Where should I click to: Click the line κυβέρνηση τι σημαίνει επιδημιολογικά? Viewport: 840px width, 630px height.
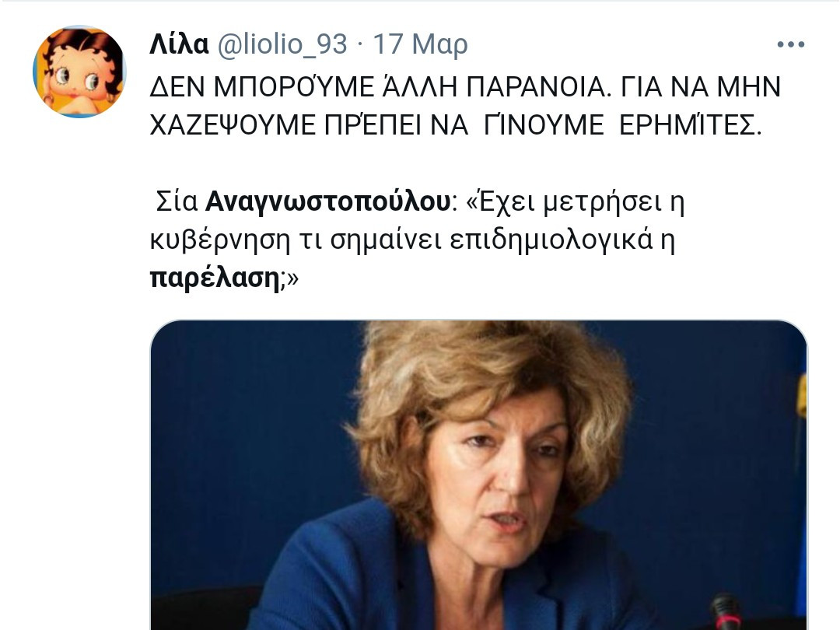402,240
